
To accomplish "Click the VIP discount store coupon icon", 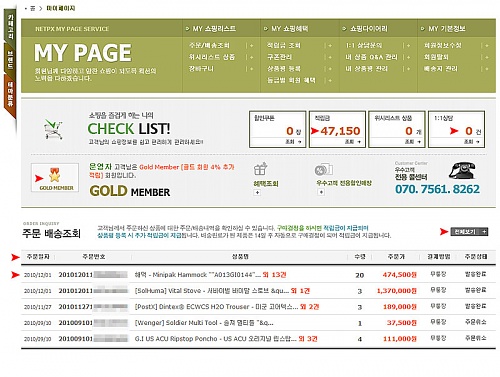I will (x=324, y=170).
